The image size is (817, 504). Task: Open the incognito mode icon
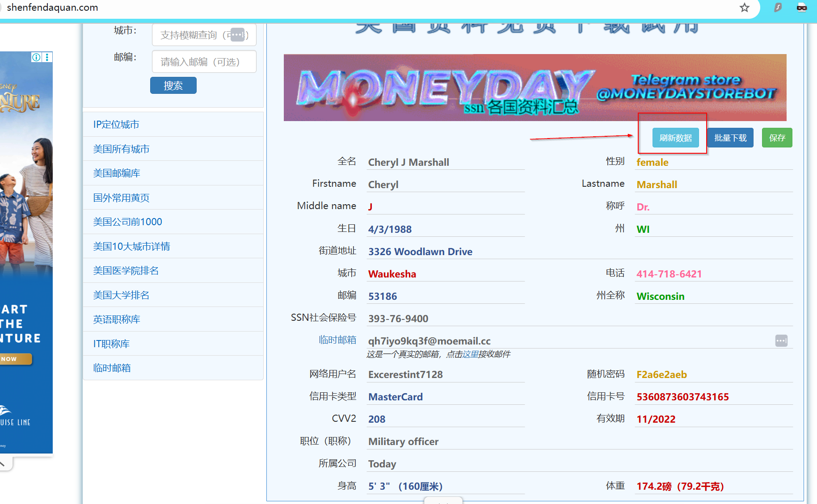click(802, 8)
